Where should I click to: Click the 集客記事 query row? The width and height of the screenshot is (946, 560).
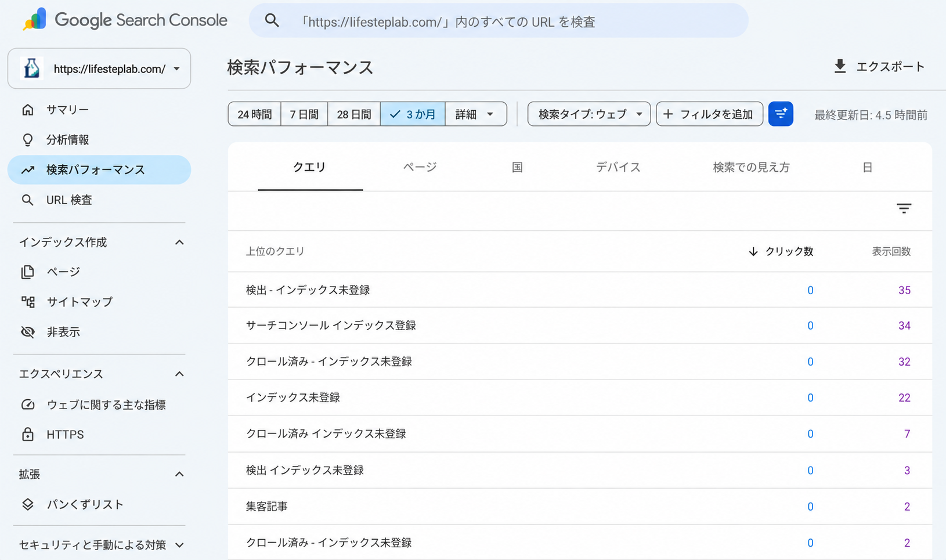tap(580, 507)
